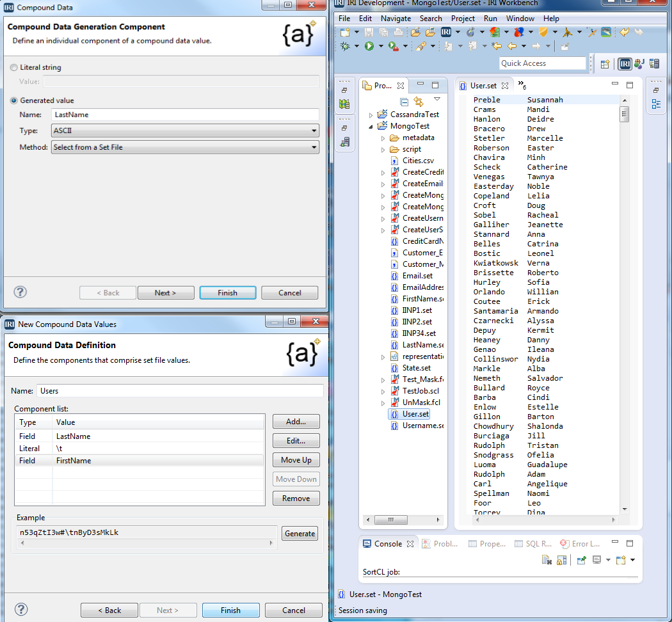
Task: Open the File menu
Action: pos(344,19)
